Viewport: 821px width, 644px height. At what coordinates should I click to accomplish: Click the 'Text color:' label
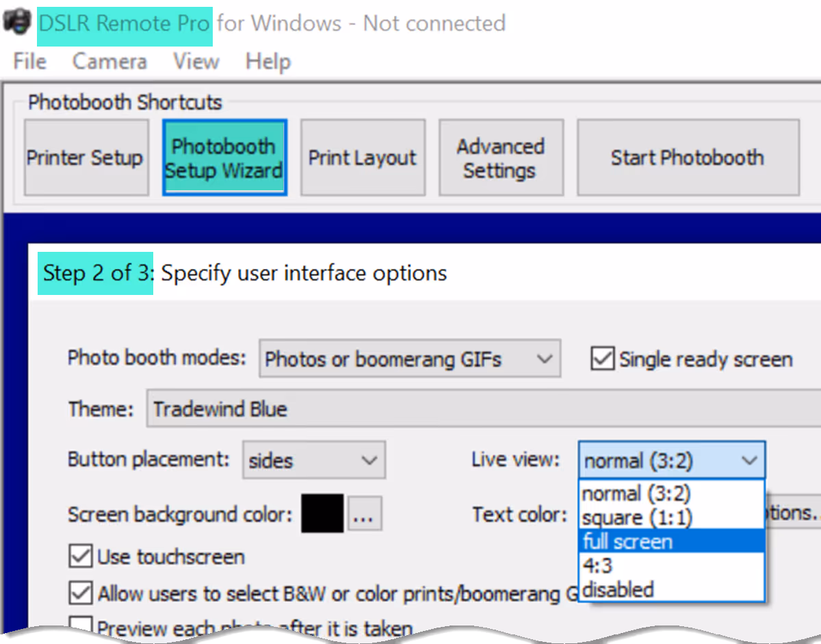519,514
